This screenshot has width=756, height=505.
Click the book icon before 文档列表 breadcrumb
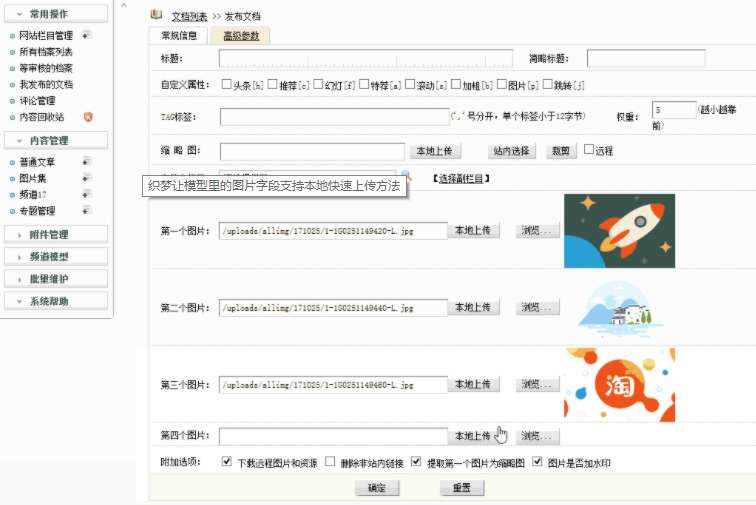156,14
